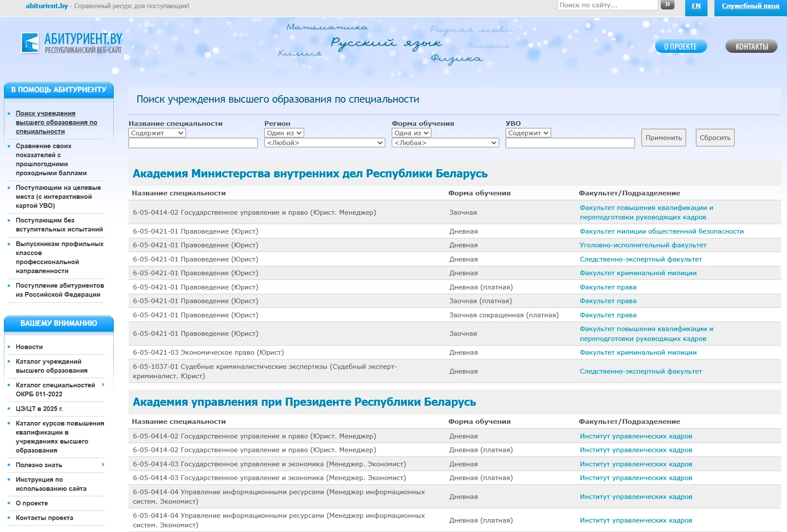The height and width of the screenshot is (532, 787).
Task: Open the Полезно знать sidebar item
Action: [39, 465]
